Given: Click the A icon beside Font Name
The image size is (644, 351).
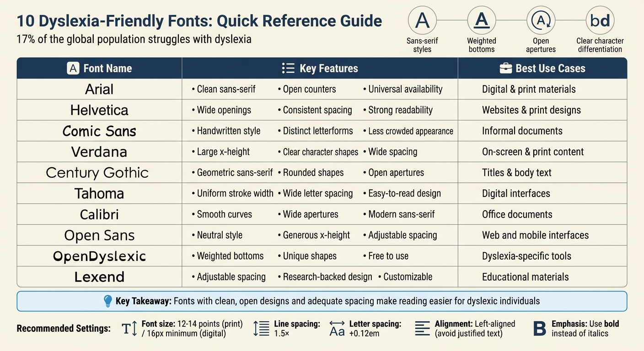Looking at the screenshot, I should 73,68.
